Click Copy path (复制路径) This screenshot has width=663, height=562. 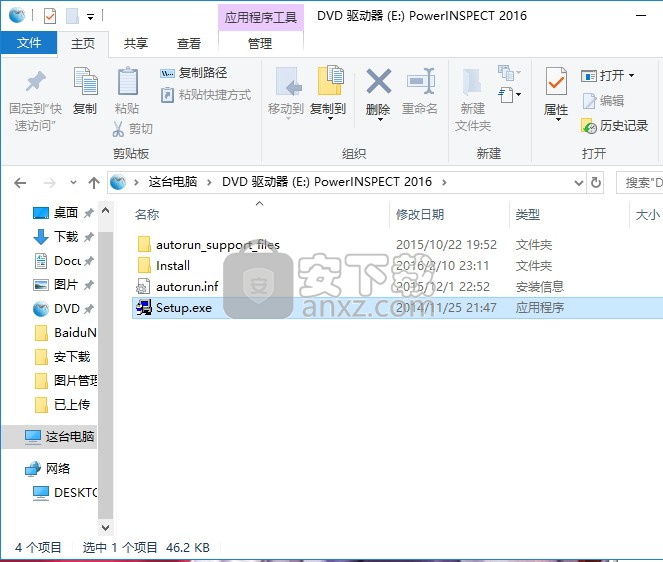click(x=194, y=73)
